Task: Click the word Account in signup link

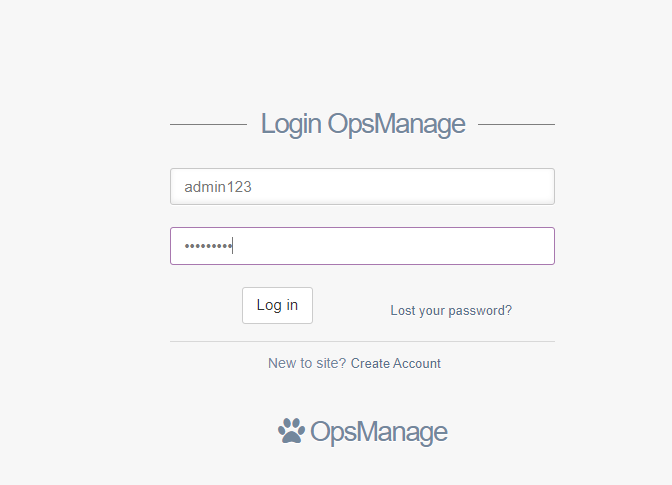Action: (x=417, y=363)
